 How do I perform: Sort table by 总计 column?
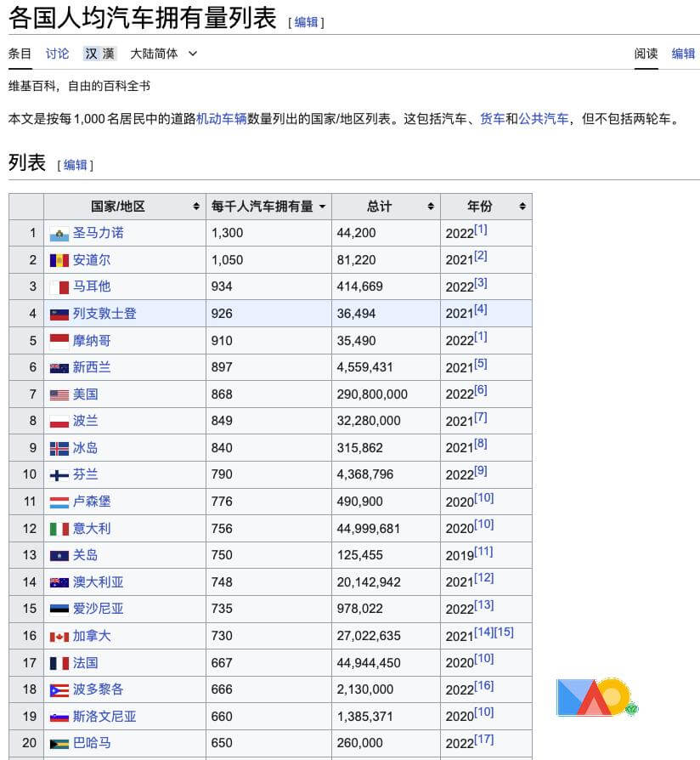[386, 207]
